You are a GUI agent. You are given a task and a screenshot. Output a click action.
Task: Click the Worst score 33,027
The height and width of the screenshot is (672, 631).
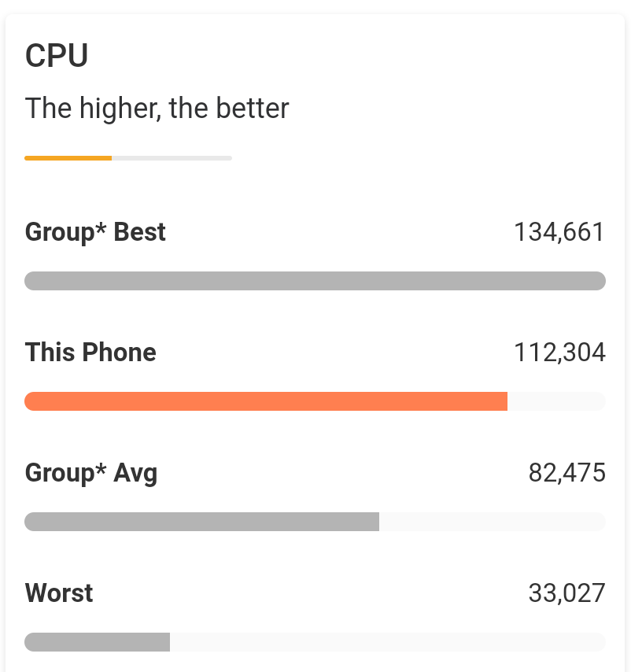[566, 593]
